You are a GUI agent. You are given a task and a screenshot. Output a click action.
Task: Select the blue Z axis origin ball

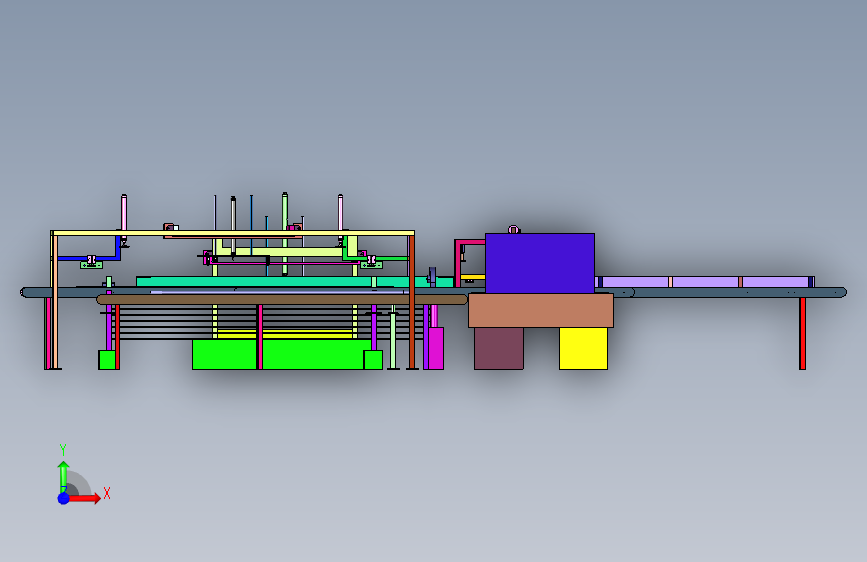coord(64,498)
